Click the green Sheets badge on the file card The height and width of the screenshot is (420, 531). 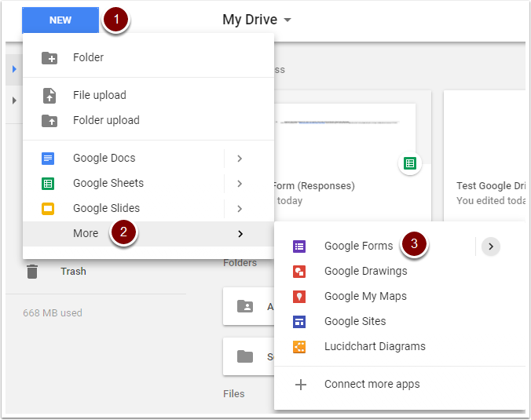[410, 164]
